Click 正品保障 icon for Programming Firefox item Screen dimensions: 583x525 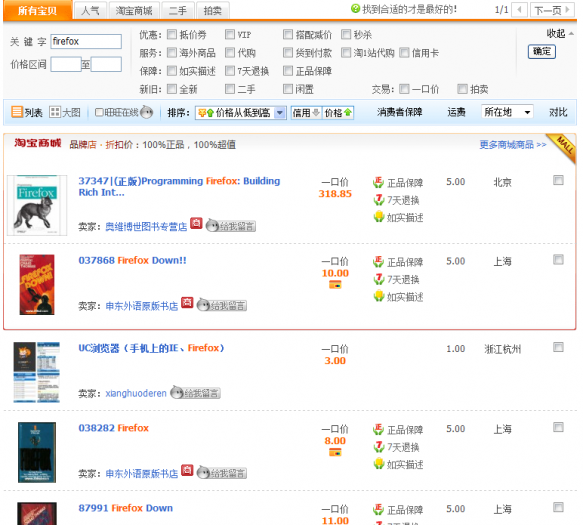[x=378, y=182]
